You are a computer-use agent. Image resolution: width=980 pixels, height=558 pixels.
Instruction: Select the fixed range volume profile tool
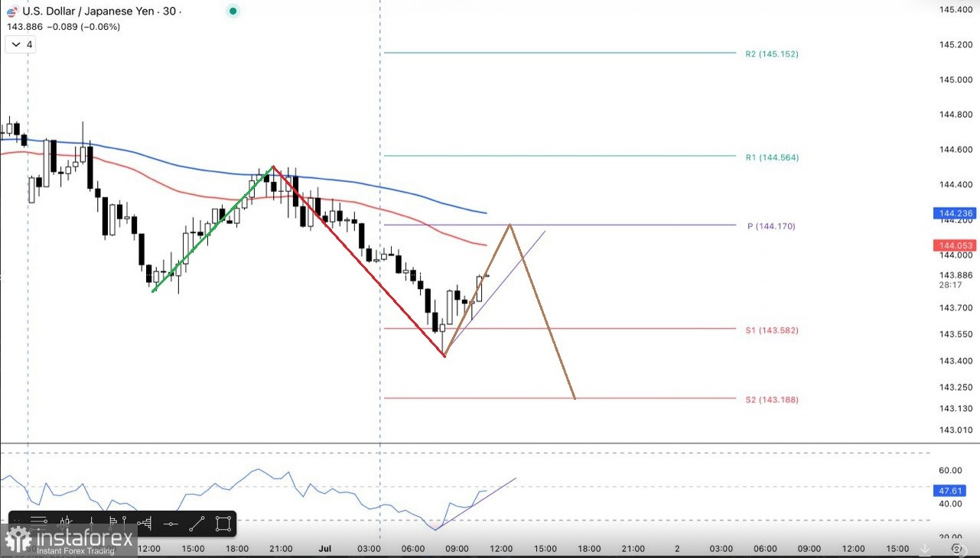118,524
